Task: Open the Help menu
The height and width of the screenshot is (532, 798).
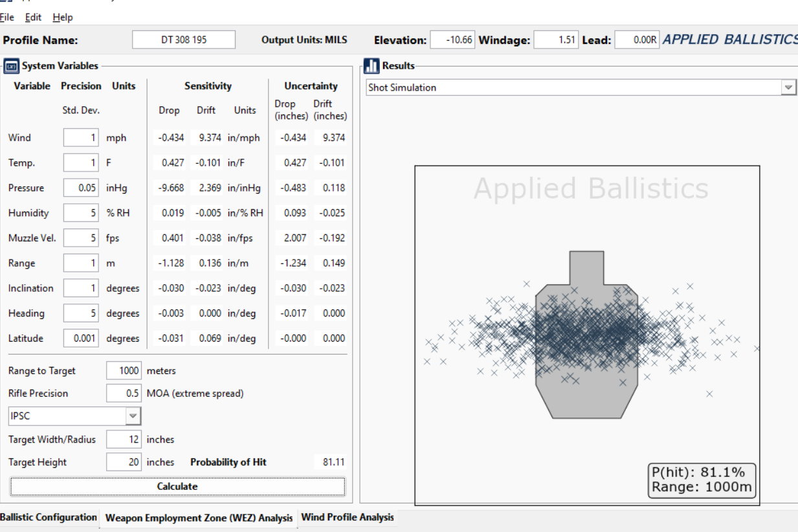Action: coord(63,17)
